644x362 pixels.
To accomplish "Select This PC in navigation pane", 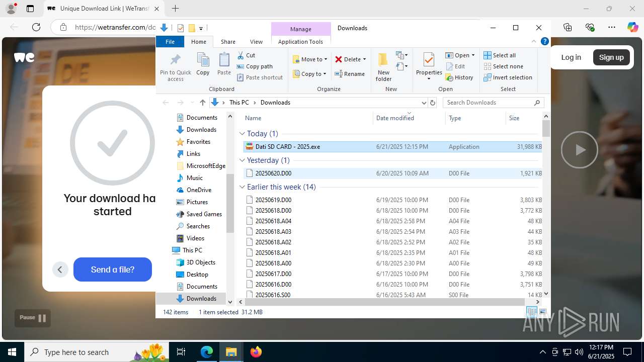I will [192, 250].
